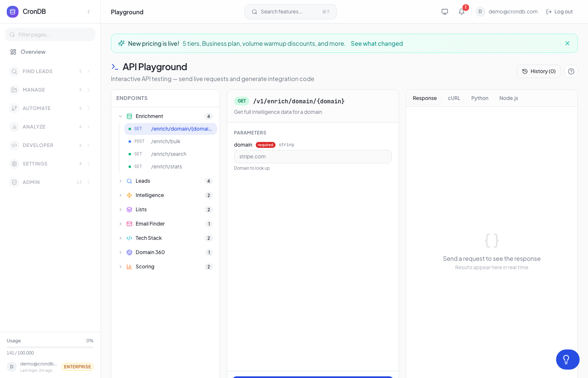Open the Overview page

[50, 52]
